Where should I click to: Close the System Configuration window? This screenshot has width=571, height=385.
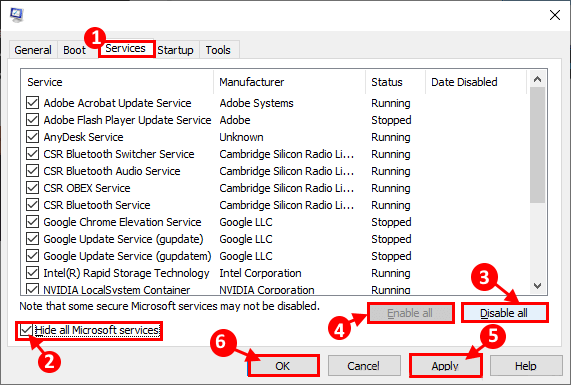(555, 15)
